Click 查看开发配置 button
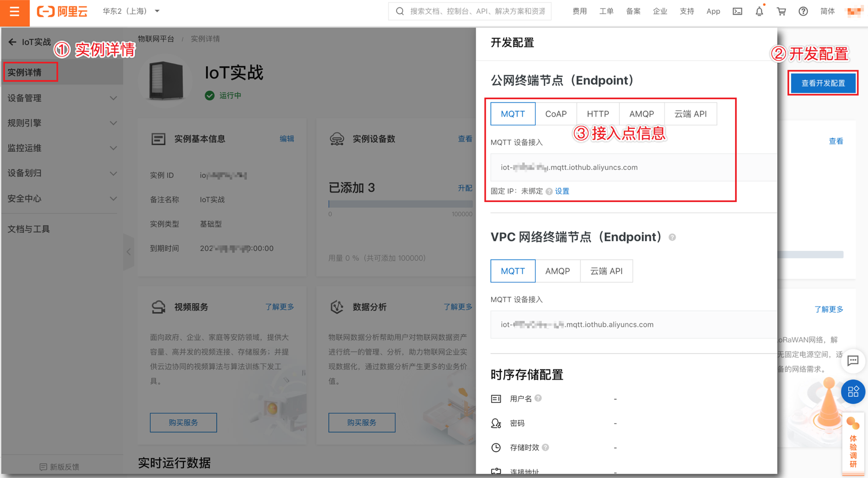 point(823,83)
